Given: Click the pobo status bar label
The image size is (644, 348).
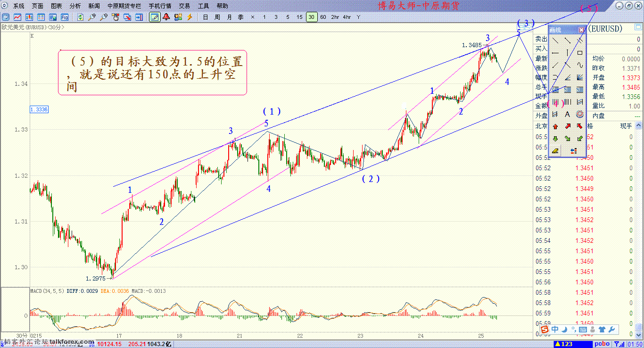Looking at the screenshot, I should pyautogui.click(x=602, y=344).
